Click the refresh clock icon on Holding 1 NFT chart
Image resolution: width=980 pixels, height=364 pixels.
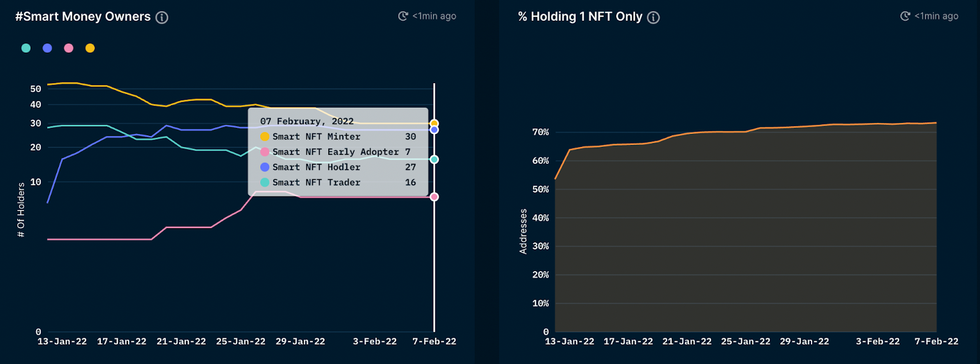click(x=905, y=16)
